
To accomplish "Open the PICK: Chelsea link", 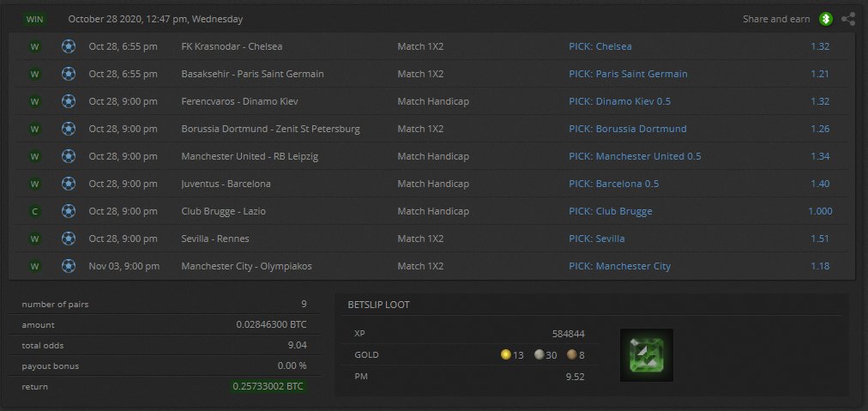I will pyautogui.click(x=600, y=46).
